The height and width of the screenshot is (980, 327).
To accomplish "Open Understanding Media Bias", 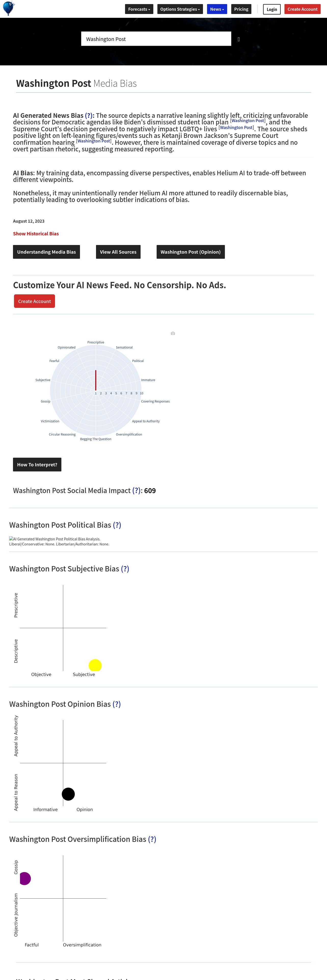I will 46,252.
